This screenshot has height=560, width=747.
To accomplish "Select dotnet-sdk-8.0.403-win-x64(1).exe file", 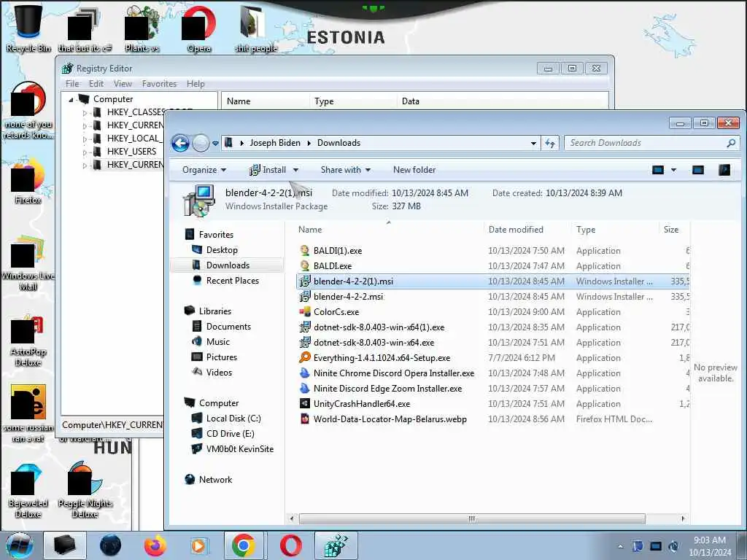I will click(x=379, y=327).
